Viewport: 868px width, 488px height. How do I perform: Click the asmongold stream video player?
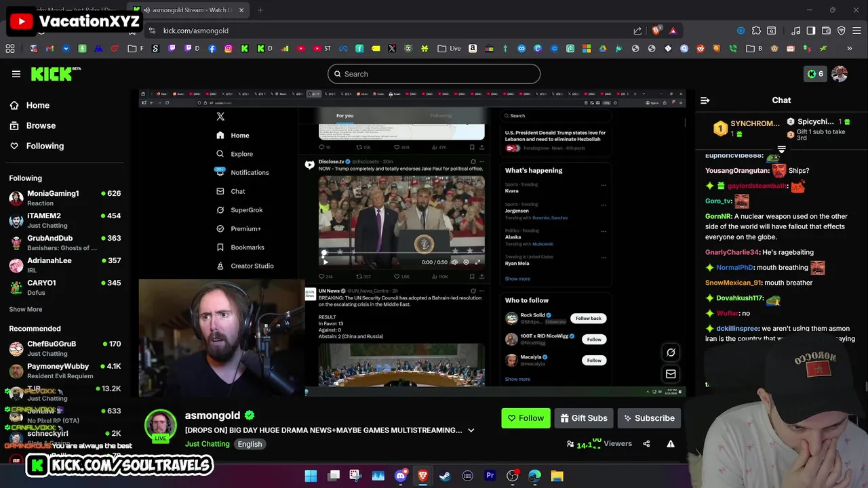[412, 243]
